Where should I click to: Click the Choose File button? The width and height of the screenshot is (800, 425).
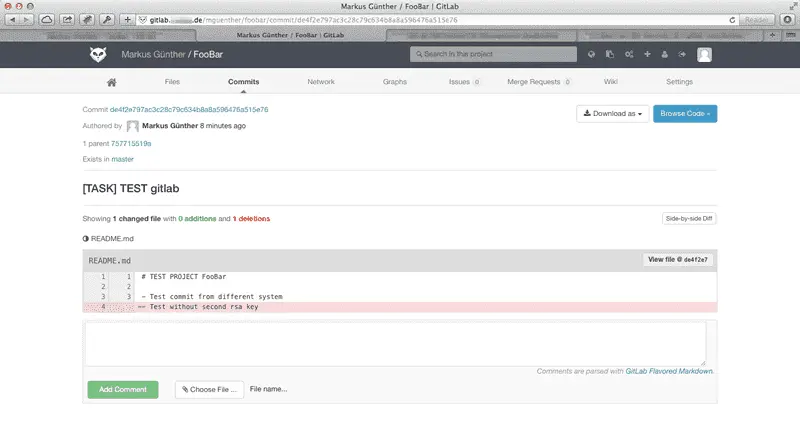point(209,389)
